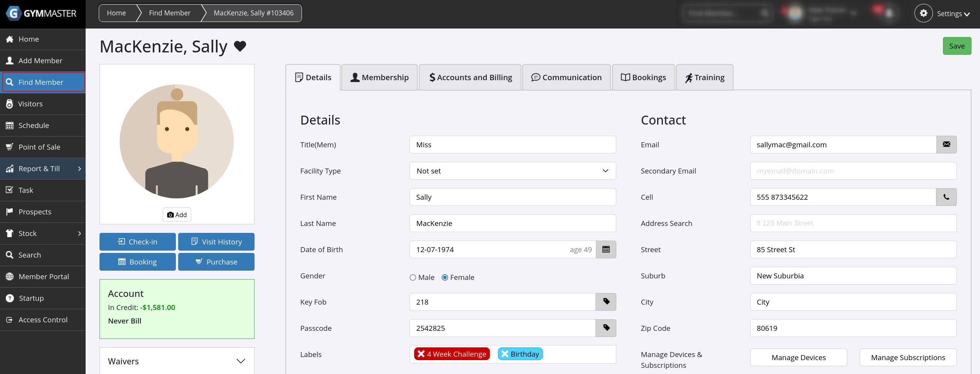Switch to the Membership tab

point(380,77)
